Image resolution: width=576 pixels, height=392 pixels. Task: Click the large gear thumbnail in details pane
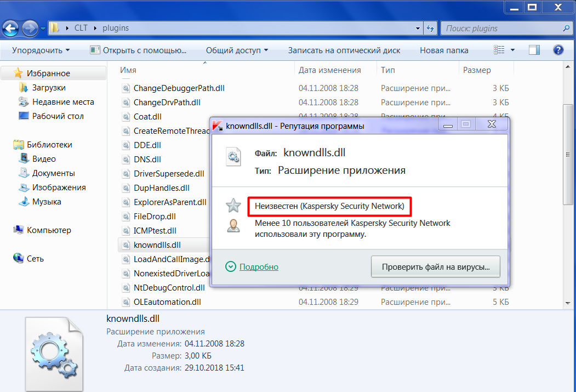pos(54,355)
